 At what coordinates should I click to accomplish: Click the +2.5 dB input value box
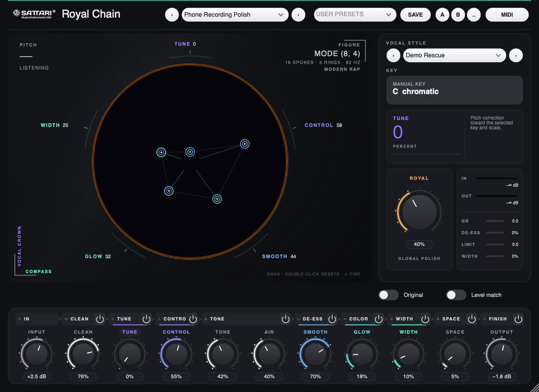click(x=36, y=376)
